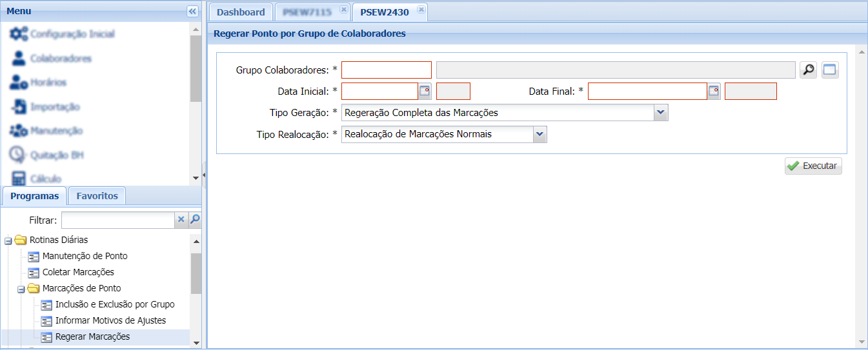
Task: Click the Executar button
Action: 813,166
